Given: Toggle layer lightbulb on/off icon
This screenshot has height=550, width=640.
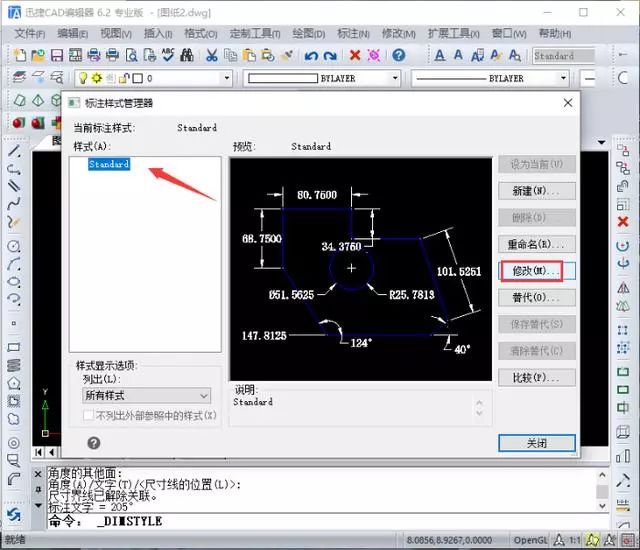Looking at the screenshot, I should (x=83, y=78).
